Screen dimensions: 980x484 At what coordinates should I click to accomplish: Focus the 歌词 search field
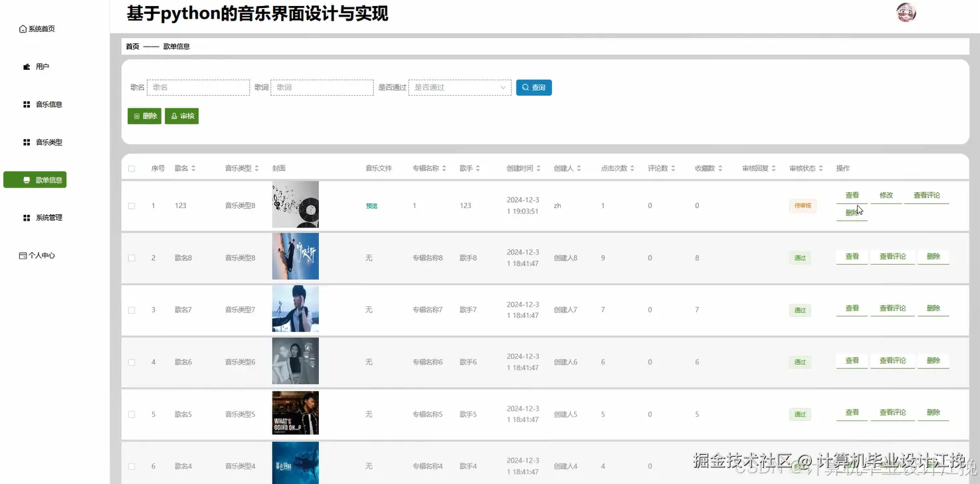click(x=322, y=88)
